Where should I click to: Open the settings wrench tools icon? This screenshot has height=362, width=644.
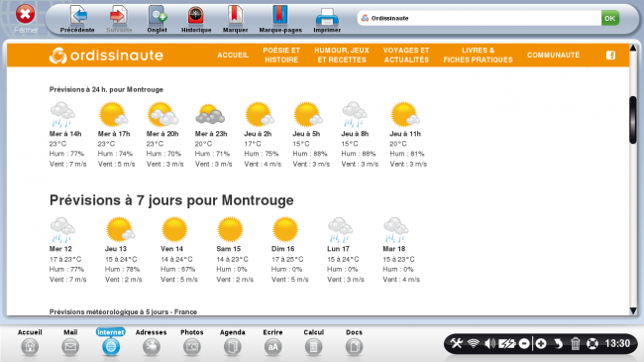pos(457,343)
